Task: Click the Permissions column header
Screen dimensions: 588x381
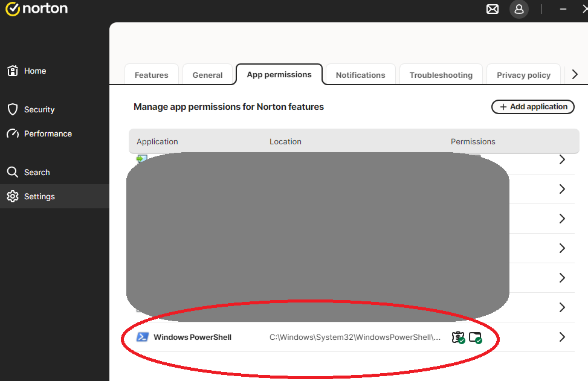Action: tap(473, 142)
